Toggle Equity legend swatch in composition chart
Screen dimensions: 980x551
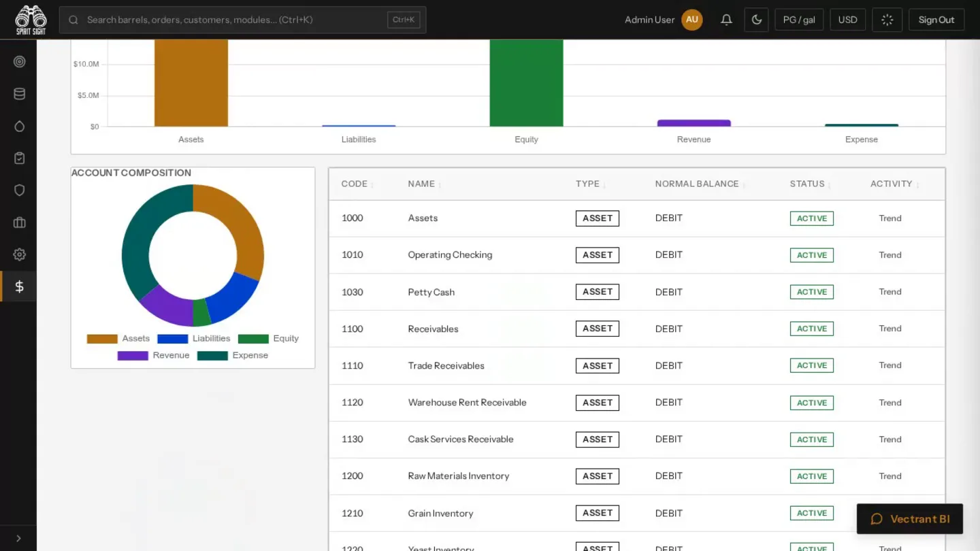(x=253, y=339)
